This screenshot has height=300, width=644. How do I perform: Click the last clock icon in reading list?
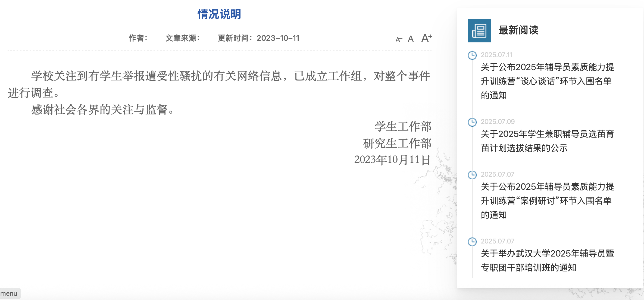pos(472,242)
